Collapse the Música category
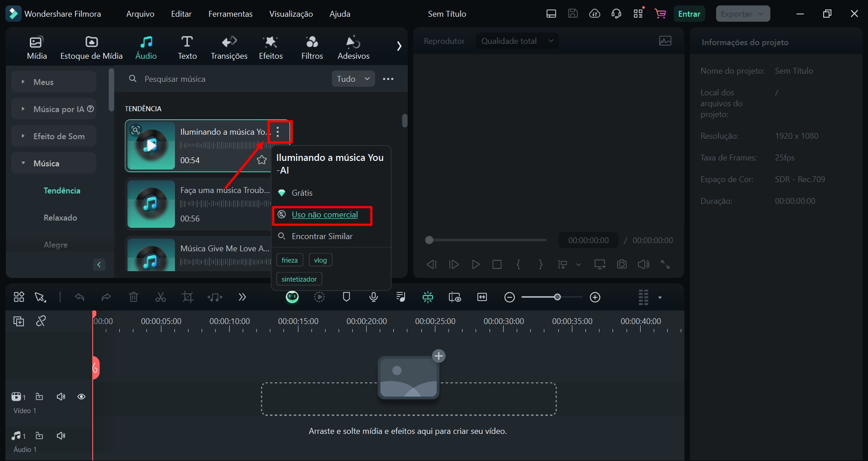The height and width of the screenshot is (461, 868). pyautogui.click(x=54, y=163)
